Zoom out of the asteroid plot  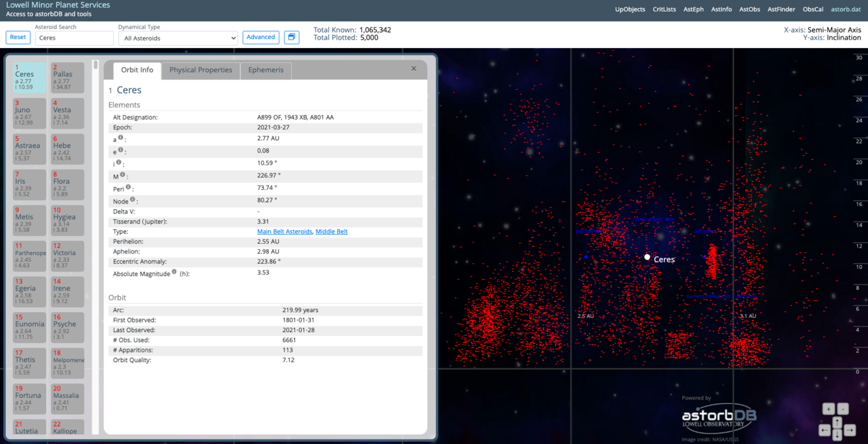(843, 409)
